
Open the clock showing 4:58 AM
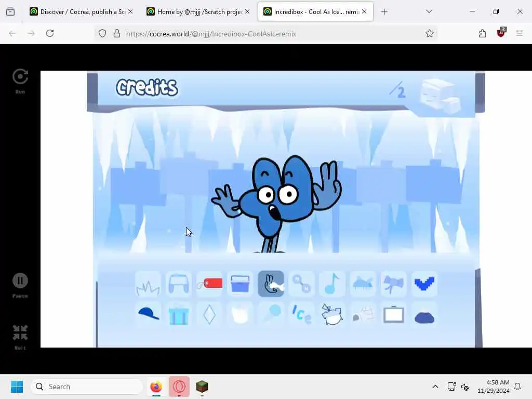pyautogui.click(x=494, y=387)
